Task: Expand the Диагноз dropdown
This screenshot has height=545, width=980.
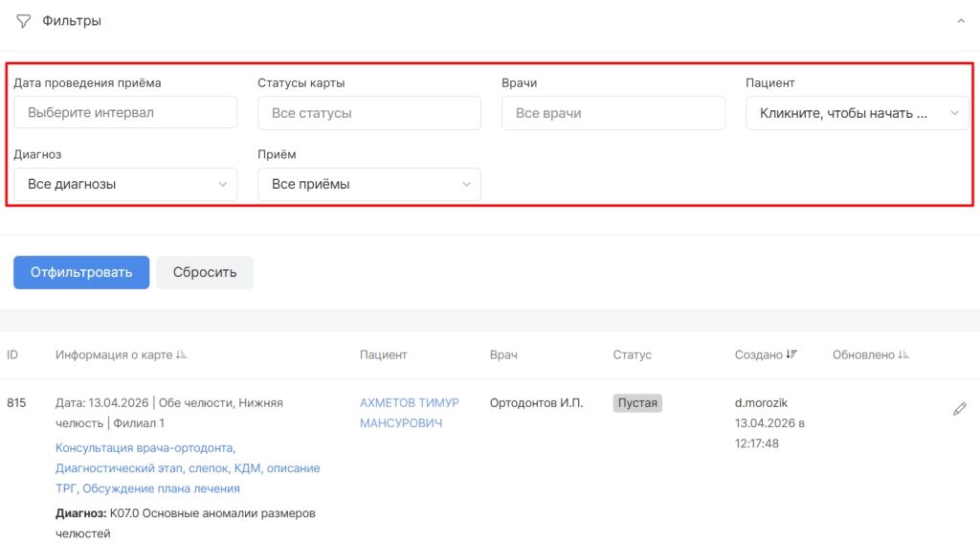Action: click(x=125, y=184)
